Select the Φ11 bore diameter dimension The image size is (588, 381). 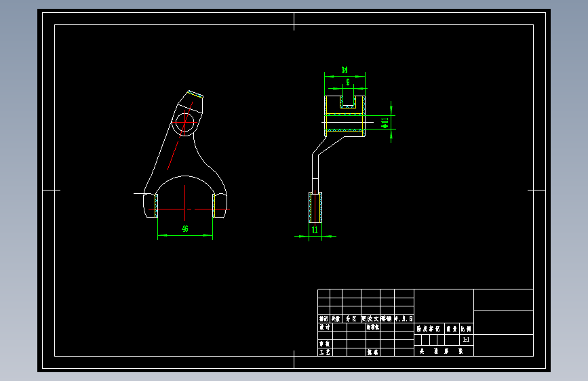385,123
